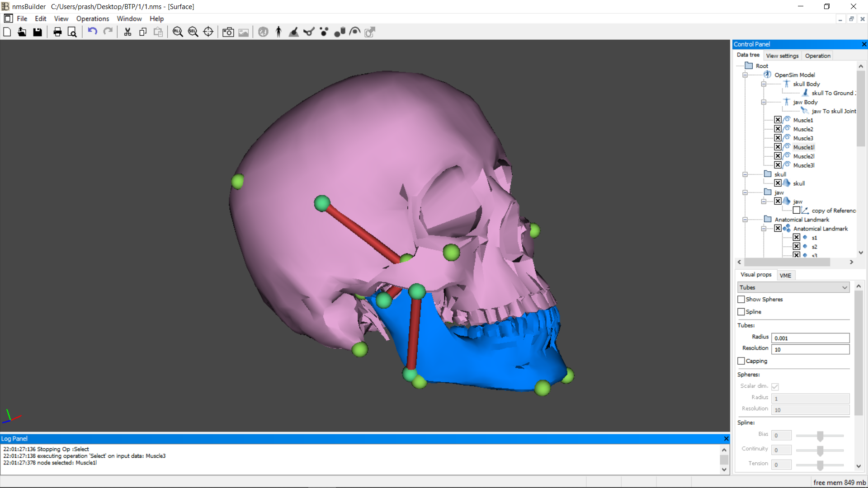
Task: Collapse the Anatomical Landmark folder
Action: click(745, 220)
